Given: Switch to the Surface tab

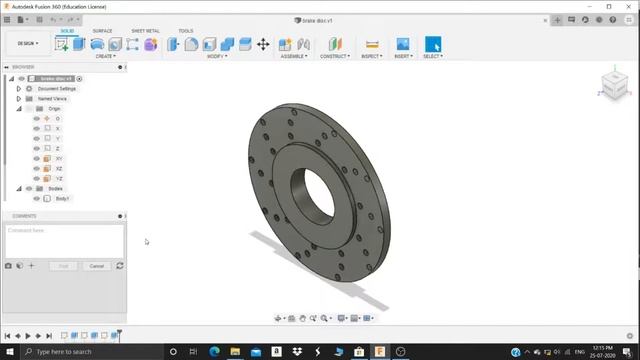Looking at the screenshot, I should pos(102,31).
